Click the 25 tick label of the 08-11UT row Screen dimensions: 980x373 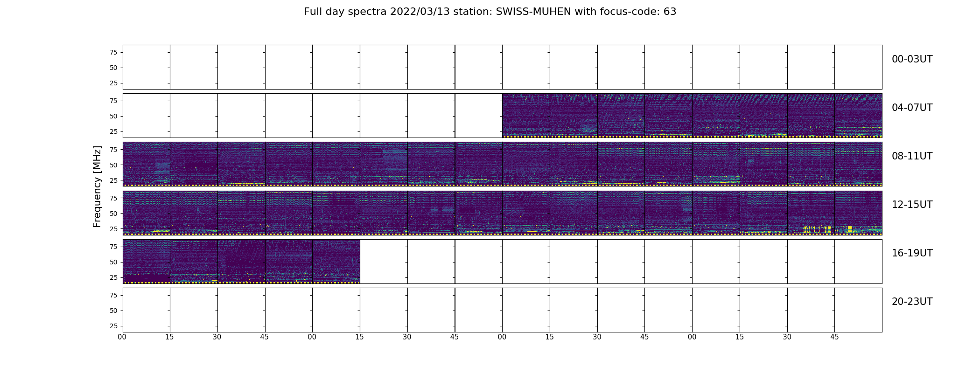(113, 180)
